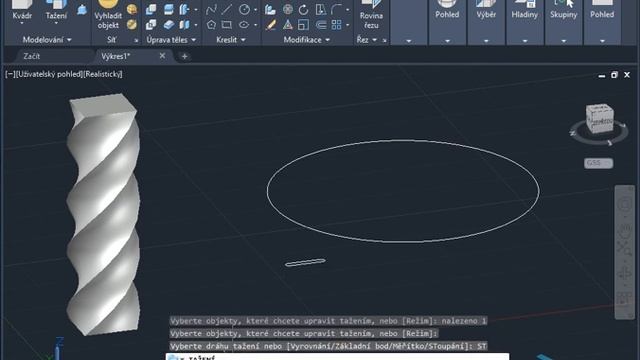Click the history line ending 'nalezeno 1'
Image resolution: width=640 pixels, height=360 pixels.
(x=329, y=321)
